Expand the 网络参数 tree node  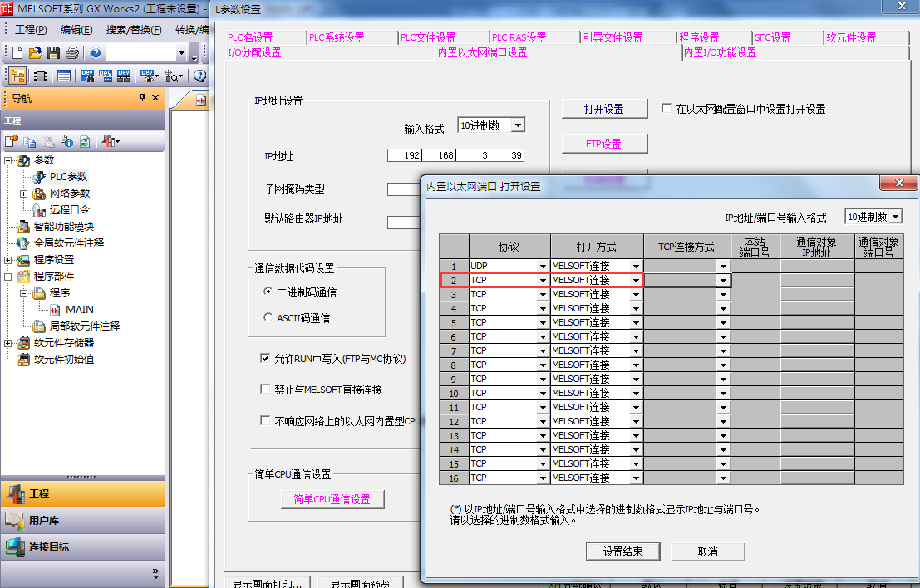24,194
